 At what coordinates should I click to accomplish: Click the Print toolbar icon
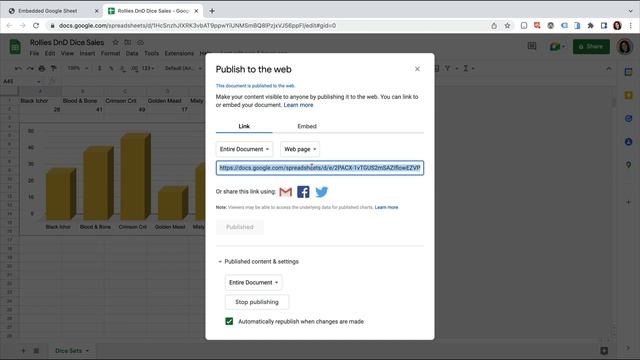42,69
